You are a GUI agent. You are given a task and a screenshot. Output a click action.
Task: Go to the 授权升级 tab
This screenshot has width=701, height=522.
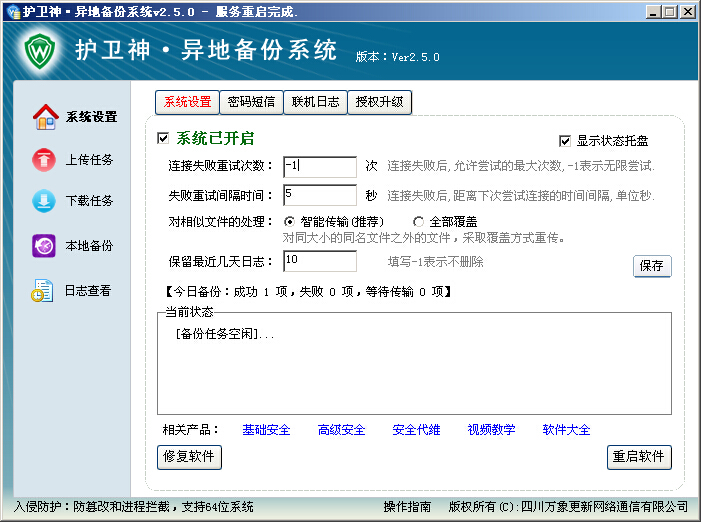coord(380,102)
